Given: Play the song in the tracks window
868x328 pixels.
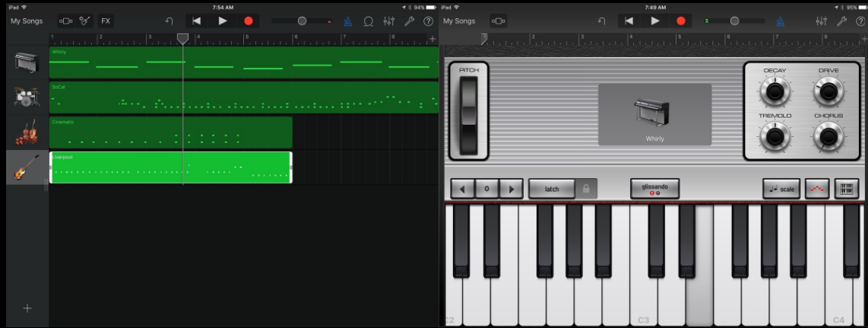Looking at the screenshot, I should tap(223, 21).
